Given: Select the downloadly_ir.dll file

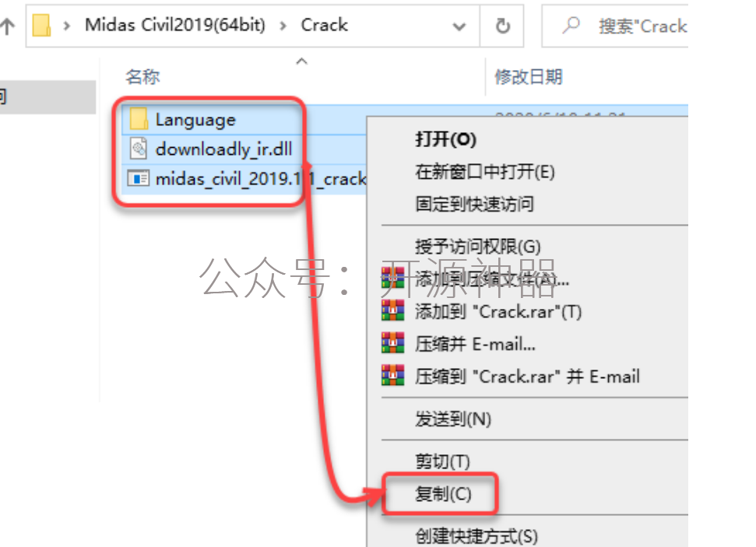Looking at the screenshot, I should (x=223, y=149).
